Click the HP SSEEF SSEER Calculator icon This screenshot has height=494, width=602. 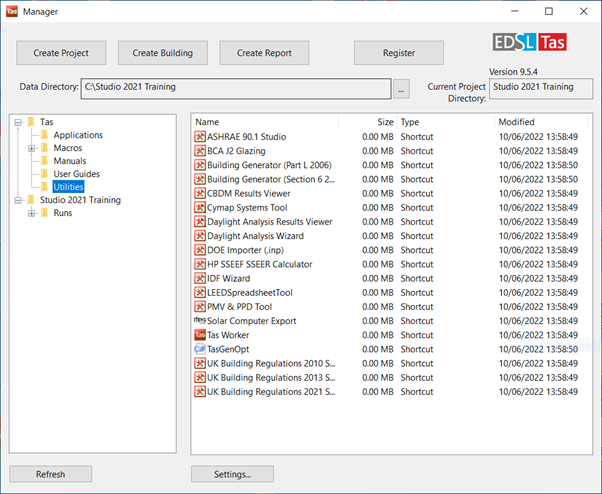[x=200, y=264]
